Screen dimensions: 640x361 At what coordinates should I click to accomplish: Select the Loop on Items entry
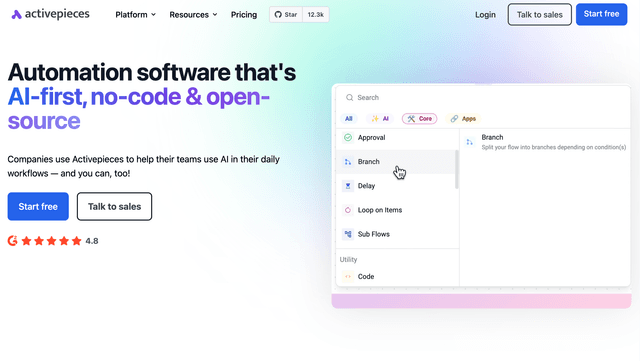(396, 210)
